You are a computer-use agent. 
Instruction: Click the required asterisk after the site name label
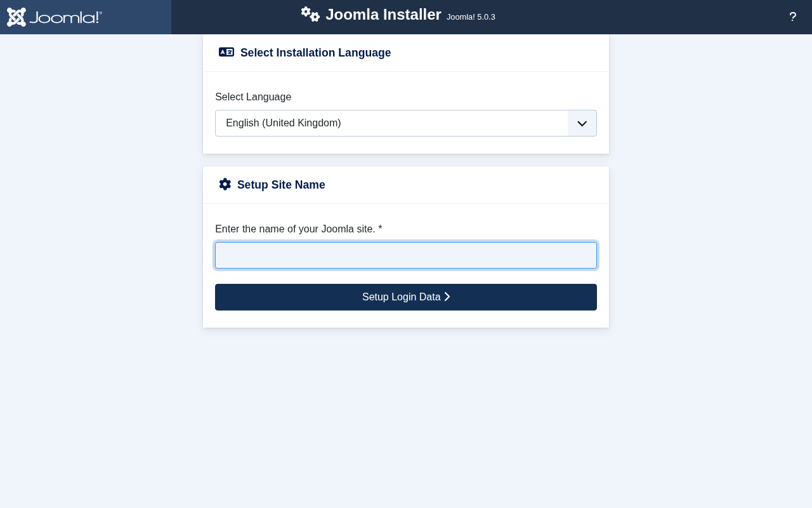380,229
